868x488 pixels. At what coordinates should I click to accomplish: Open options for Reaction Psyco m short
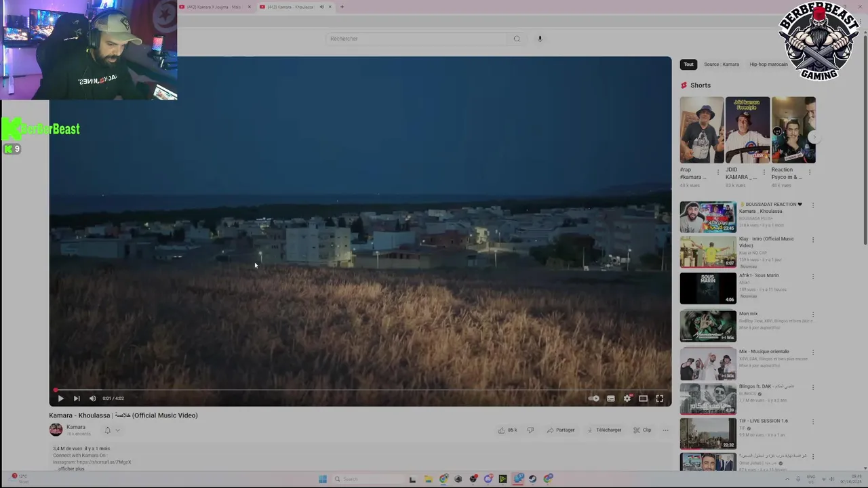(x=809, y=172)
